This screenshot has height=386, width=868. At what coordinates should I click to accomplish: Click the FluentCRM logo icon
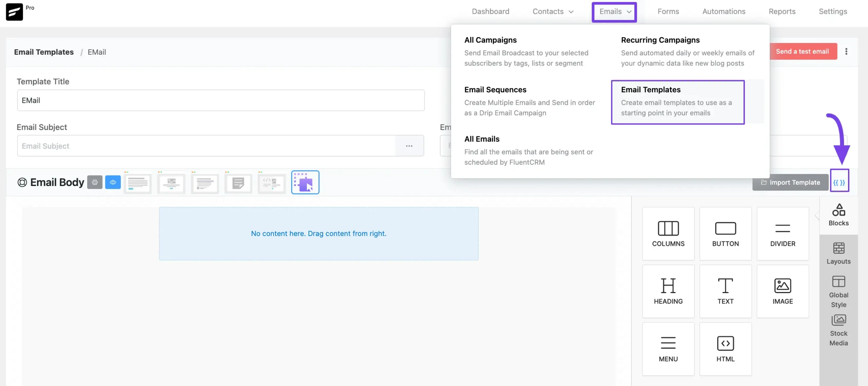[14, 12]
